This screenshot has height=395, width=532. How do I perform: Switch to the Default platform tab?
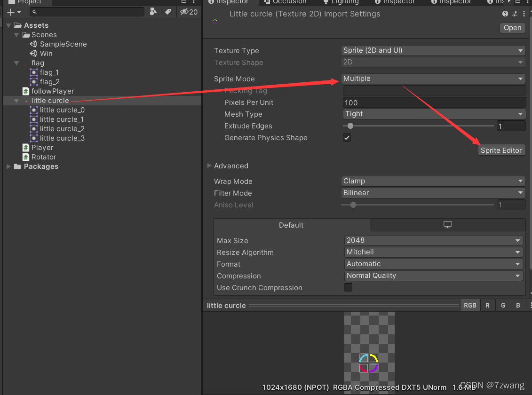point(291,225)
